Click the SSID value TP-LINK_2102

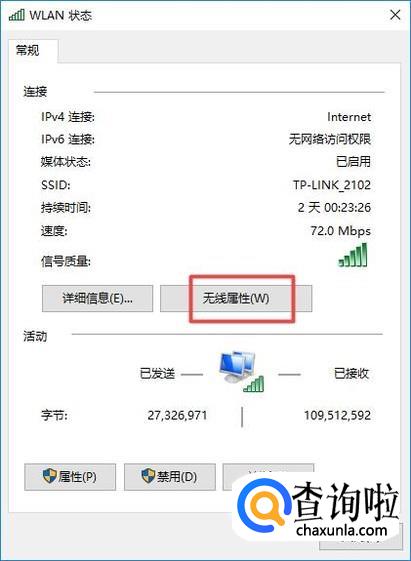pos(332,185)
